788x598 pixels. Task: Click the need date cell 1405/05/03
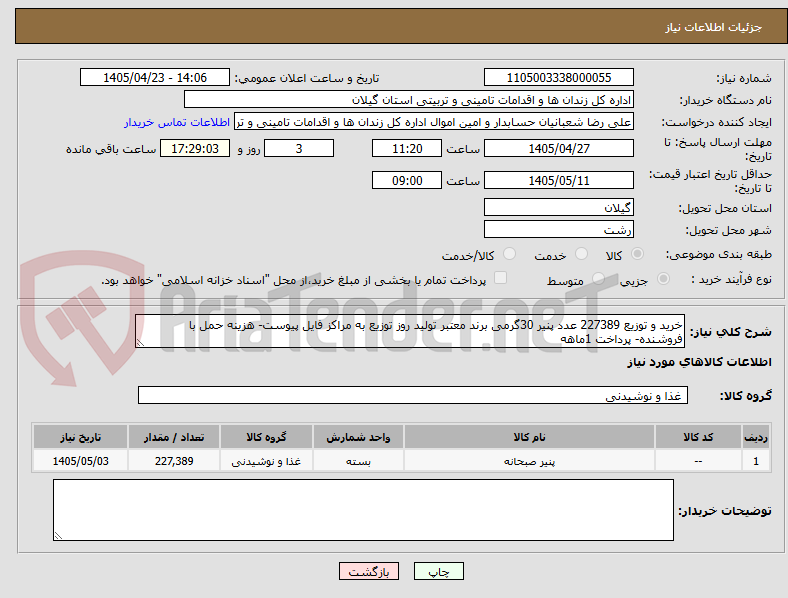pos(80,461)
